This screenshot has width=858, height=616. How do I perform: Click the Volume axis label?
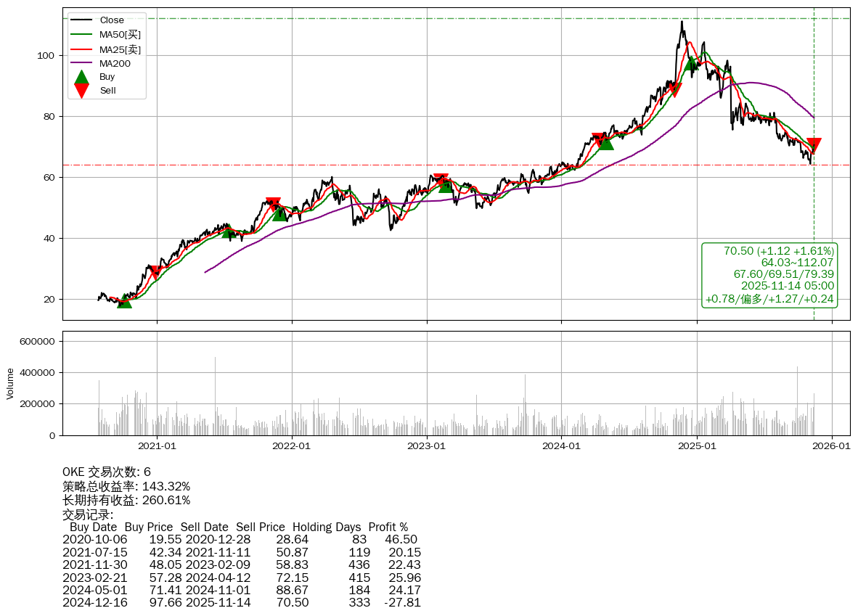click(10, 383)
